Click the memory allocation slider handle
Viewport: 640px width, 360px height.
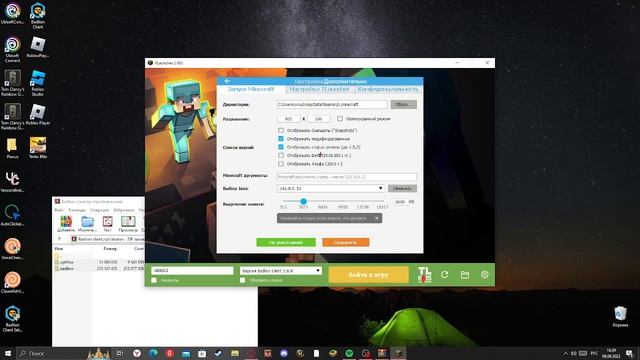pyautogui.click(x=303, y=201)
